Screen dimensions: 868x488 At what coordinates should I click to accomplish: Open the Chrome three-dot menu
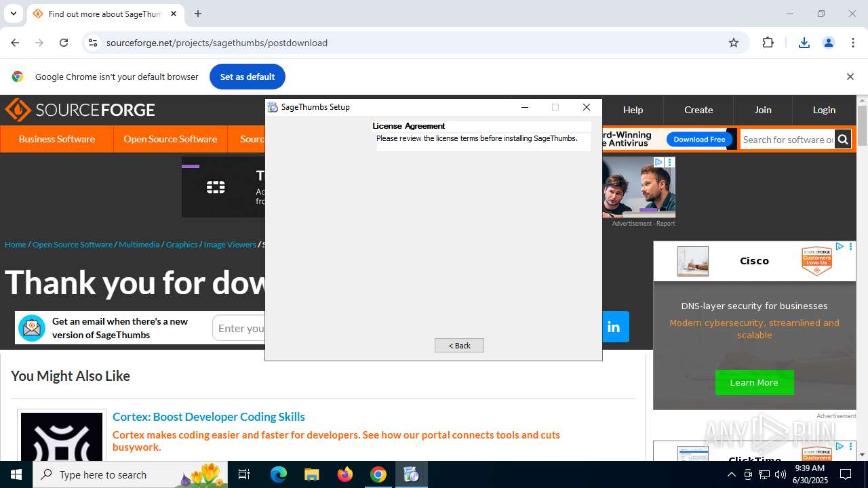[x=853, y=43]
